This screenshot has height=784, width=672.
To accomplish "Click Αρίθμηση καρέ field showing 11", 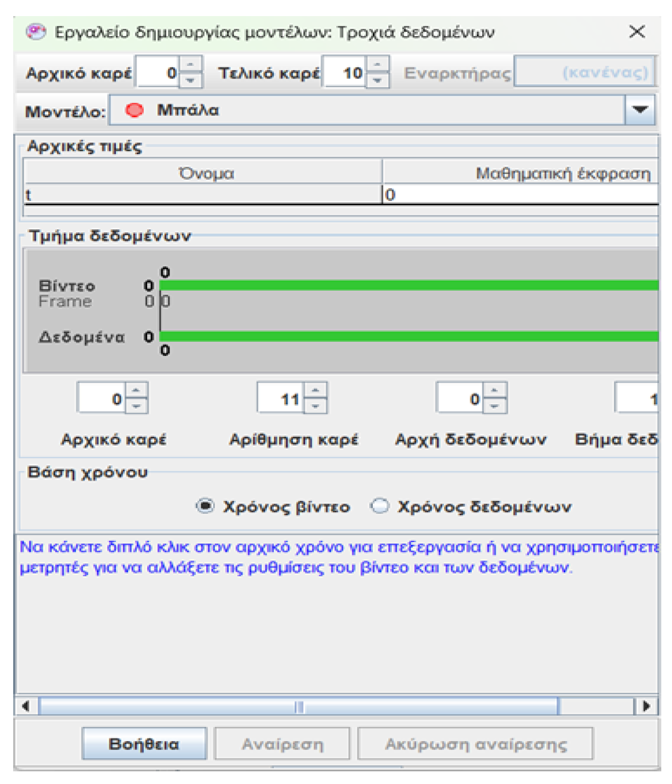I will pyautogui.click(x=281, y=398).
